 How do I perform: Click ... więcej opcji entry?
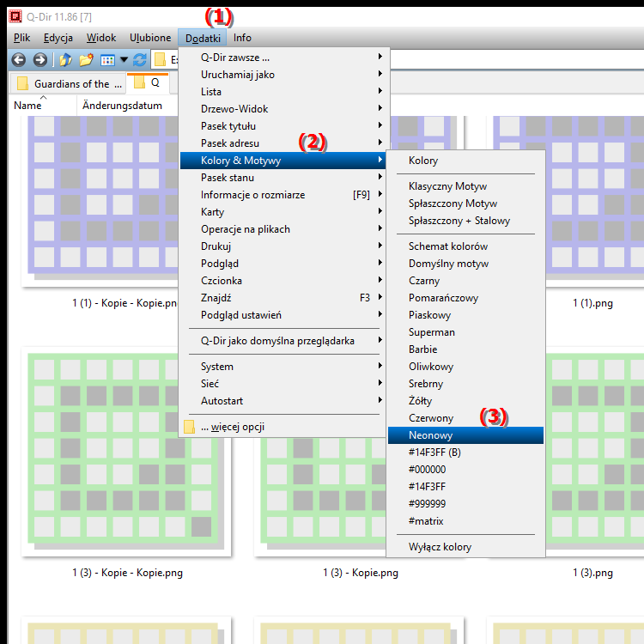283,427
